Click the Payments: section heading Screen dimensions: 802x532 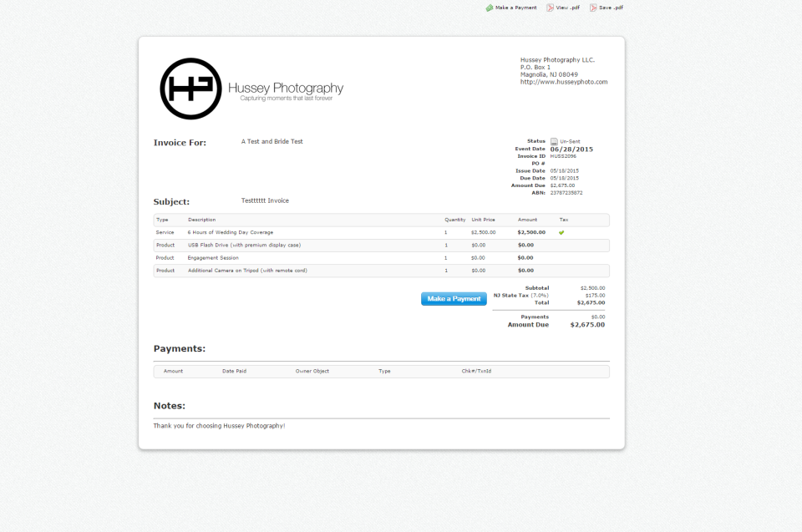coord(180,349)
